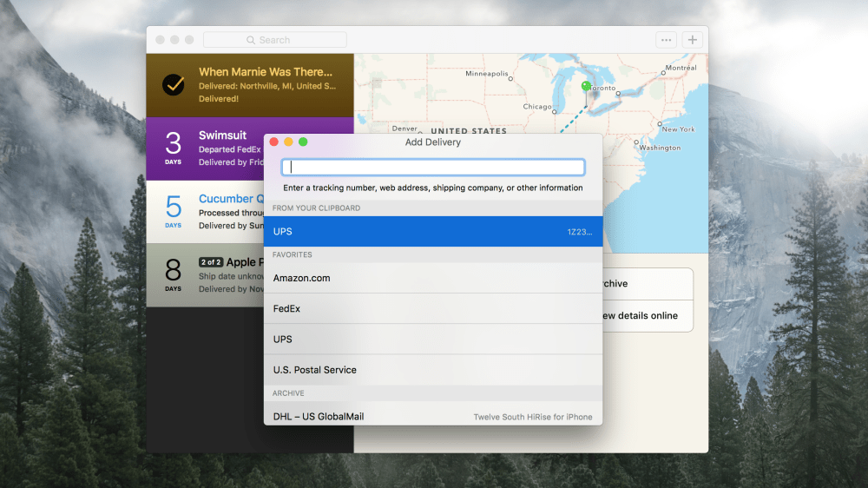The height and width of the screenshot is (488, 868).
Task: Click the 8 days countdown badge
Action: point(174,274)
